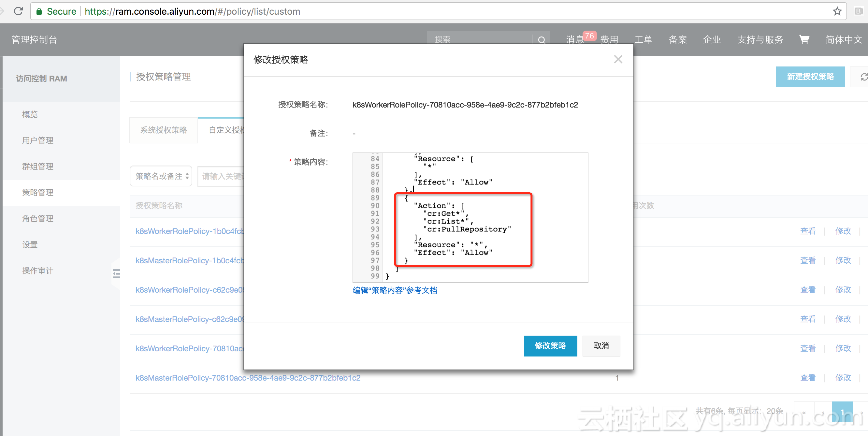The width and height of the screenshot is (868, 436).
Task: Click the 访问控制 RAM sidebar header
Action: [x=41, y=79]
